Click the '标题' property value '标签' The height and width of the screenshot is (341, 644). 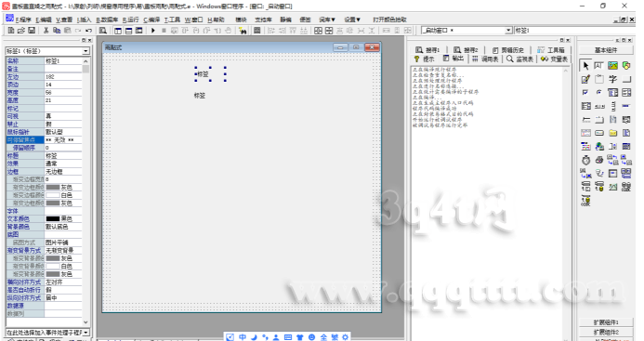tap(63, 156)
